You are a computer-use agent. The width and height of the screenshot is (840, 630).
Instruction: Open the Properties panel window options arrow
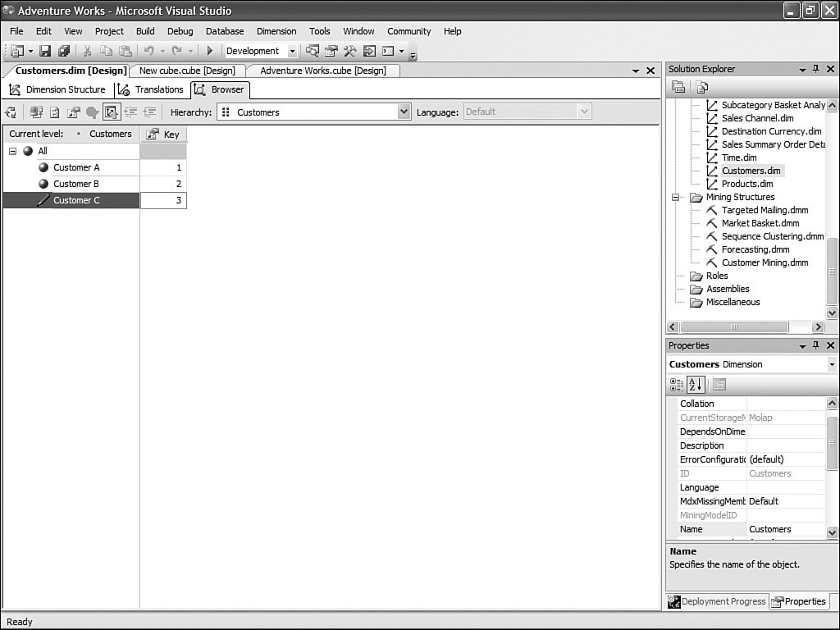[802, 347]
